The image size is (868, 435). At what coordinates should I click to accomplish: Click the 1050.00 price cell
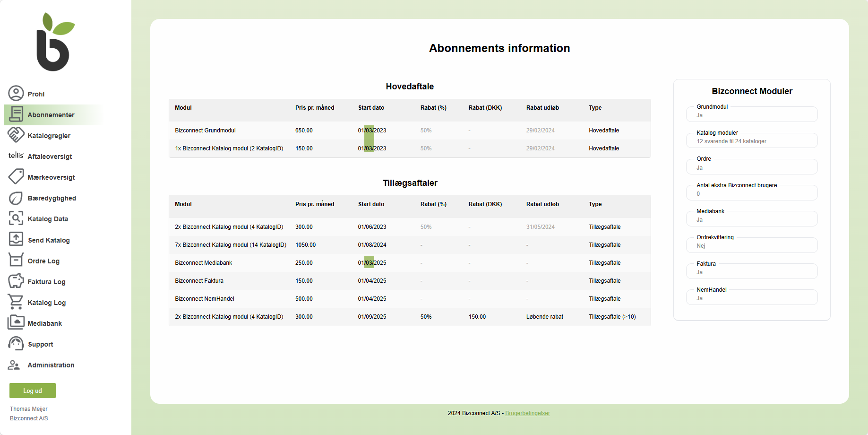coord(305,245)
